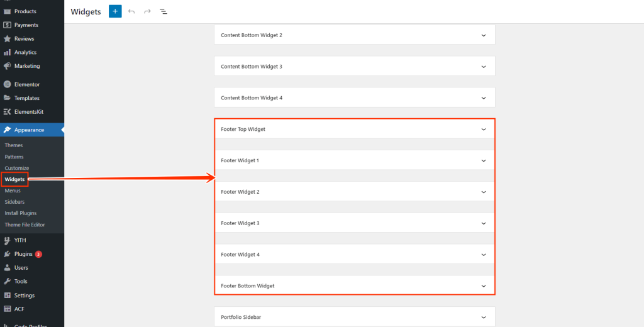The image size is (644, 327).
Task: Click the Settings icon in sidebar
Action: click(x=8, y=295)
